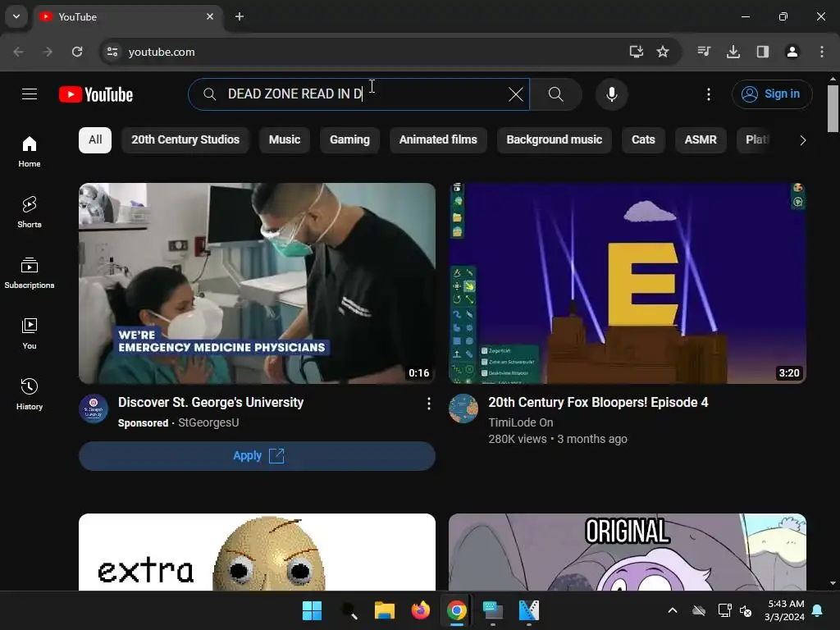Open Chrome three-dot menu
Viewport: 840px width, 630px height.
[822, 52]
